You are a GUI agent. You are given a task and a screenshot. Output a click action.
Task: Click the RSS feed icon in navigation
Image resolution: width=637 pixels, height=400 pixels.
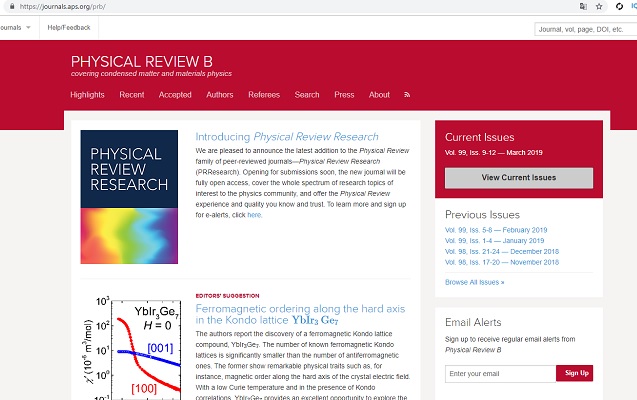tap(407, 95)
